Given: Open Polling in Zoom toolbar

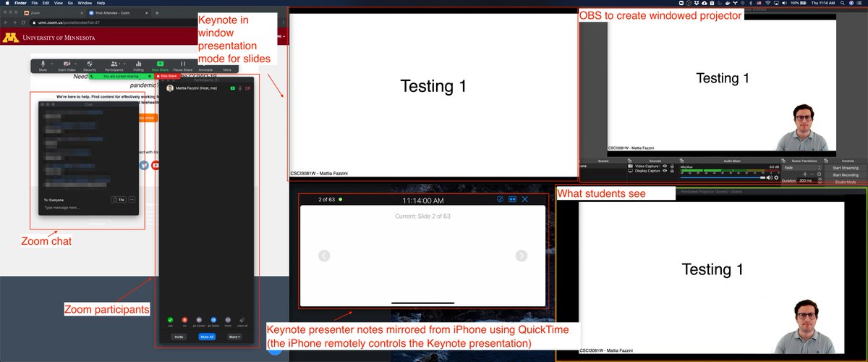Looking at the screenshot, I should 138,65.
